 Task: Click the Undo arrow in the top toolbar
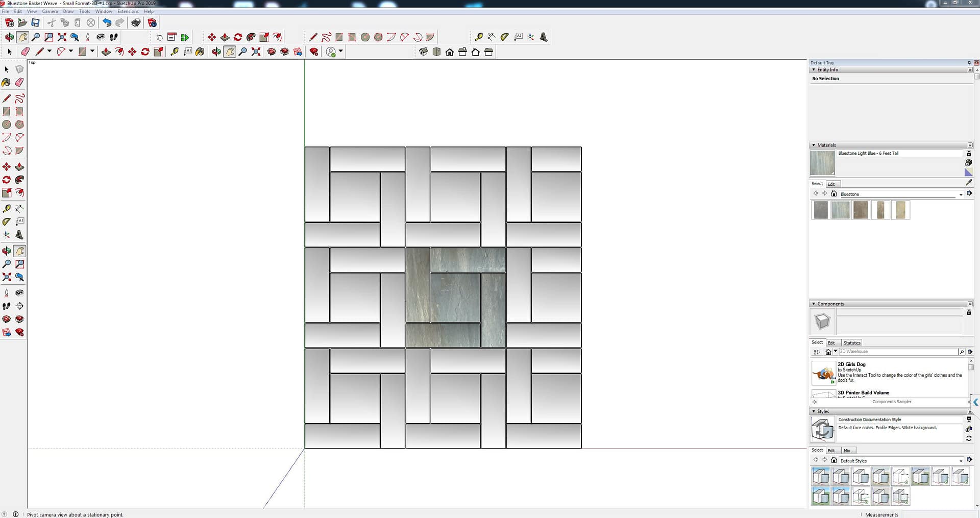tap(106, 22)
